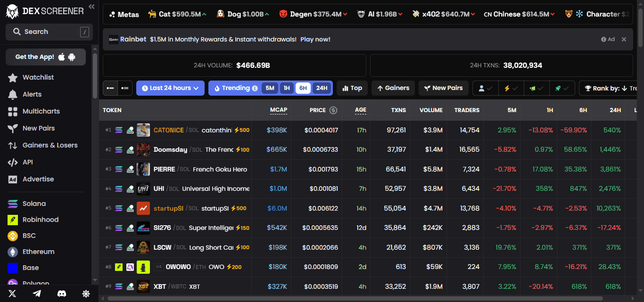Select the Base chain icon
Screen dimensions: 644x302
(x=13, y=268)
